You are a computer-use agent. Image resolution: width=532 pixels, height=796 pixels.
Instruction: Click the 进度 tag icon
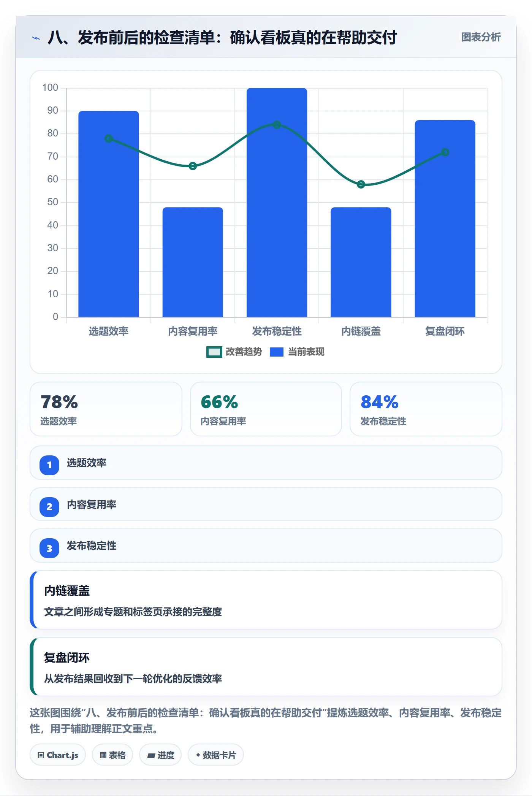(x=151, y=755)
